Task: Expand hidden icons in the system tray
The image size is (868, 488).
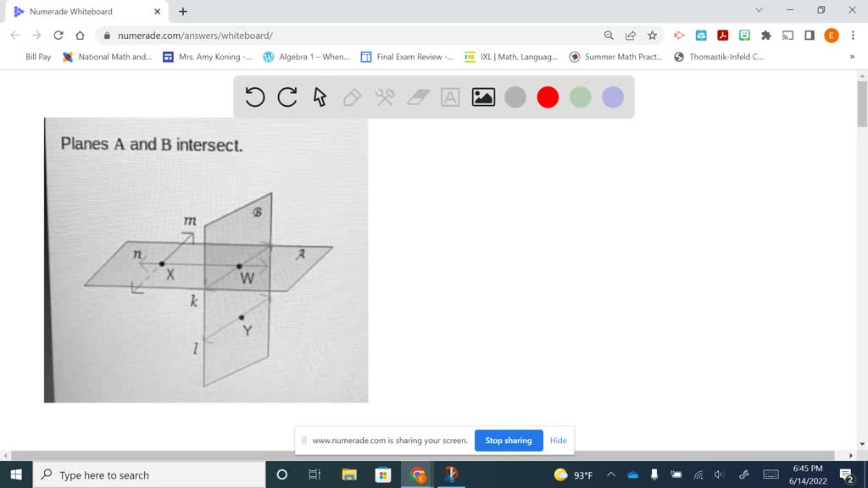Action: [x=609, y=474]
